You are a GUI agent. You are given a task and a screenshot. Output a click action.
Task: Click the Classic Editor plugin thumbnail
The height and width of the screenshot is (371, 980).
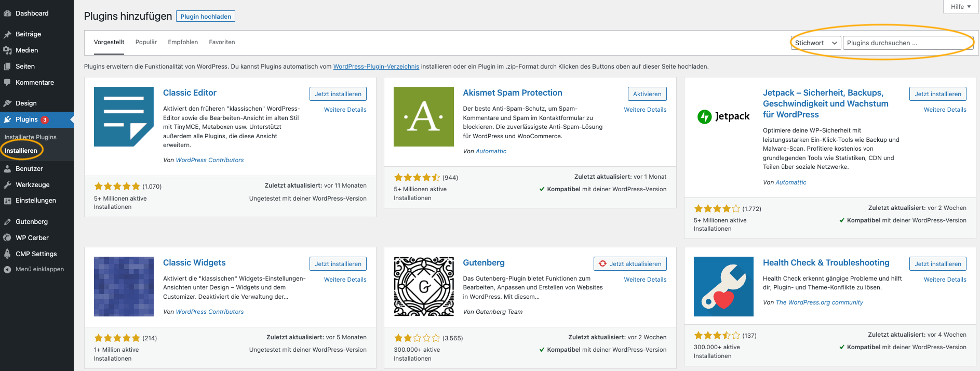[124, 116]
